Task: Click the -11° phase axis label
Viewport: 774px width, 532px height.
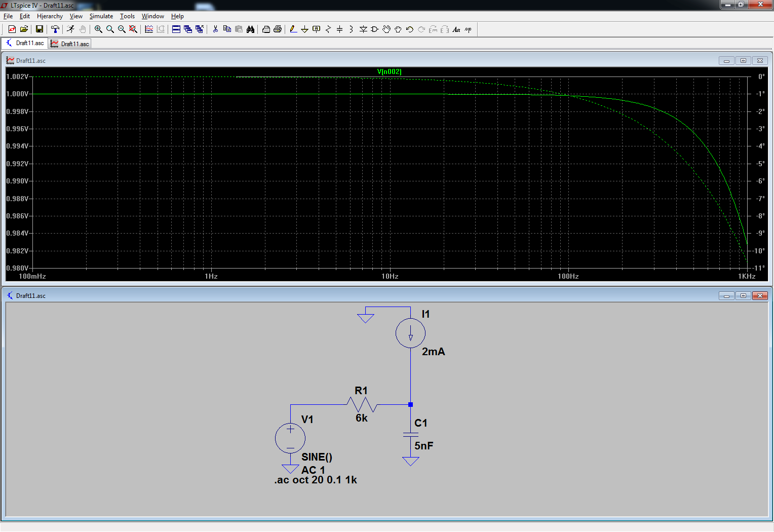Action: (758, 268)
